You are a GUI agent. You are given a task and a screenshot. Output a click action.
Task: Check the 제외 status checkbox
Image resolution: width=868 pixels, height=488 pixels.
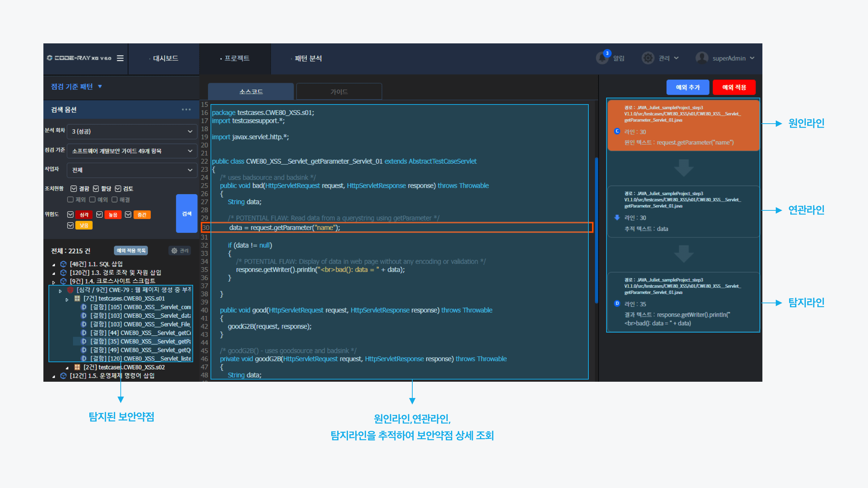(71, 200)
